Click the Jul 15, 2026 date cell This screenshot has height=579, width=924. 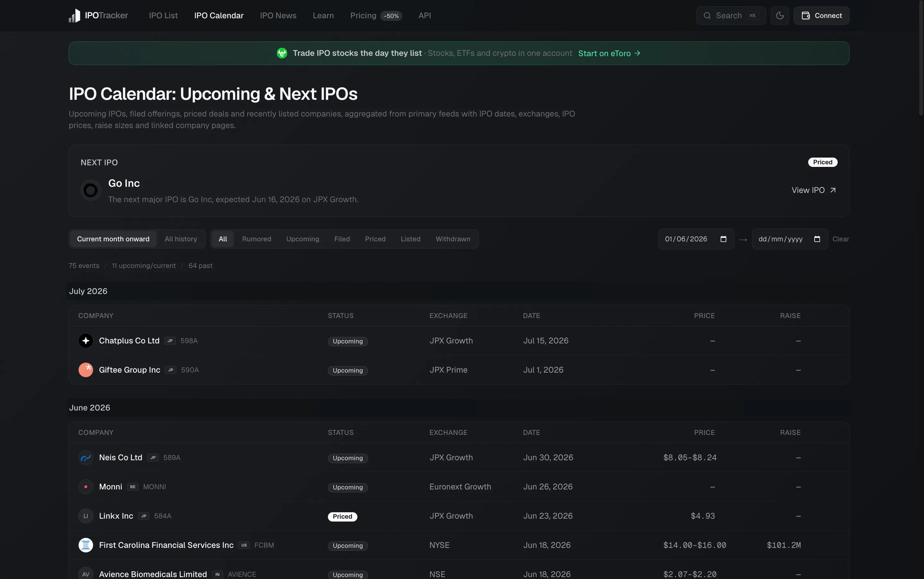click(x=546, y=341)
